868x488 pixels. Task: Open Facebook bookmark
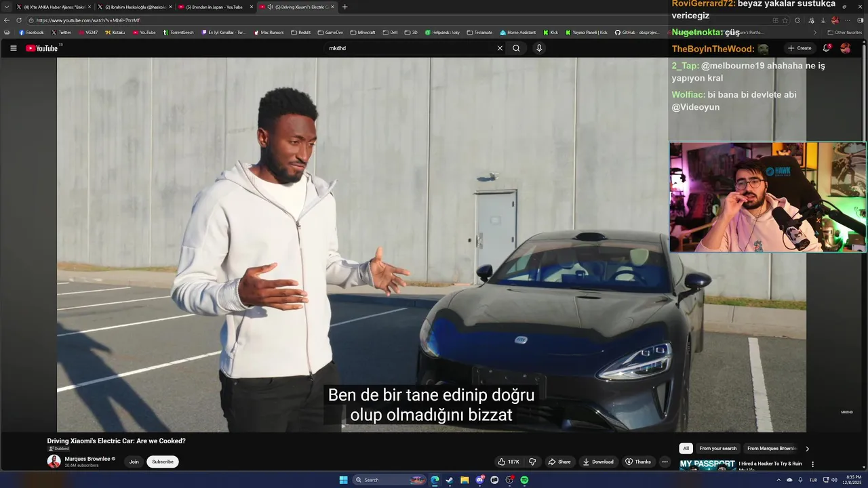31,33
